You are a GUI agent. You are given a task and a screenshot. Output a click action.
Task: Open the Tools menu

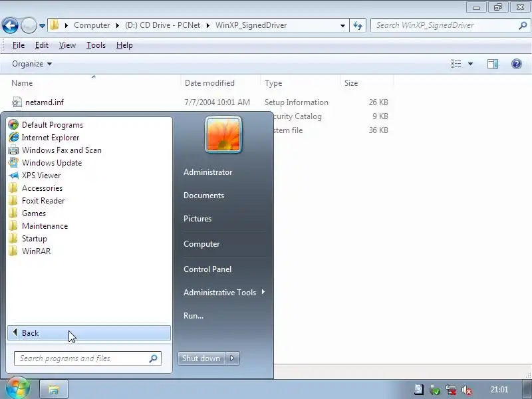(96, 45)
